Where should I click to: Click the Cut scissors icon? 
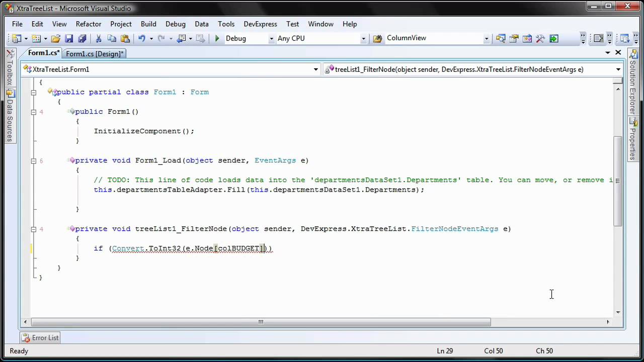(99, 38)
